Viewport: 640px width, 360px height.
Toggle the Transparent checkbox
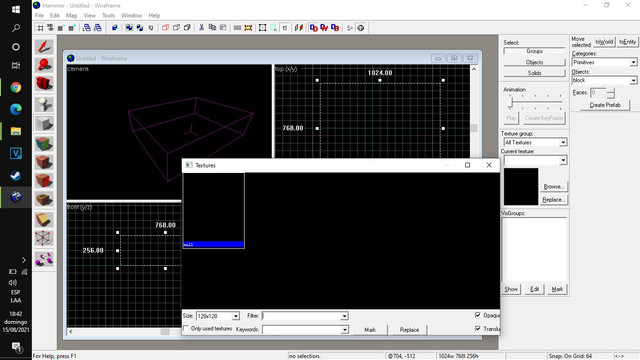point(478,328)
